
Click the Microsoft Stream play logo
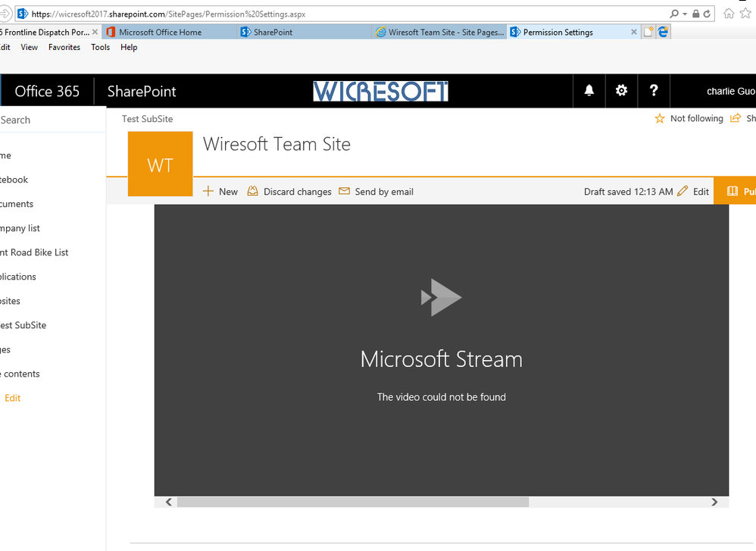(441, 297)
